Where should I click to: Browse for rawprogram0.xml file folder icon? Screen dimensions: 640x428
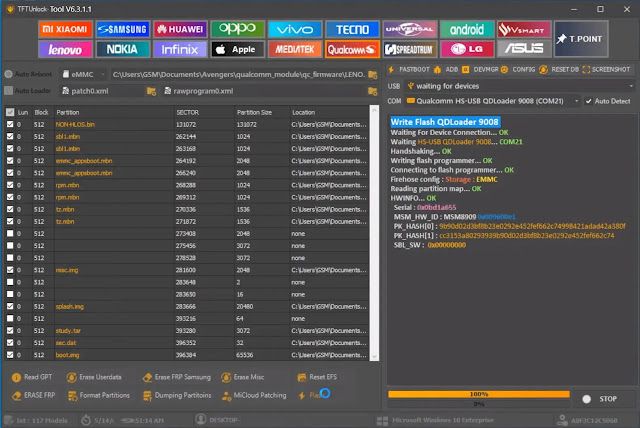[x=372, y=91]
